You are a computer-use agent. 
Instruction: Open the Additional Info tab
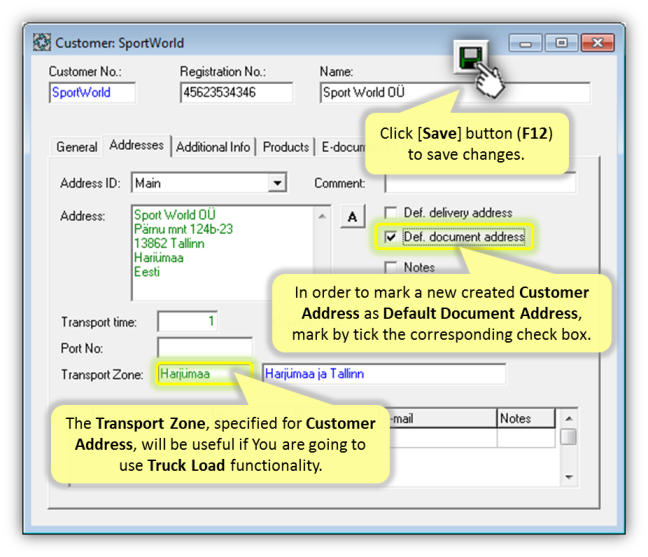(x=213, y=147)
